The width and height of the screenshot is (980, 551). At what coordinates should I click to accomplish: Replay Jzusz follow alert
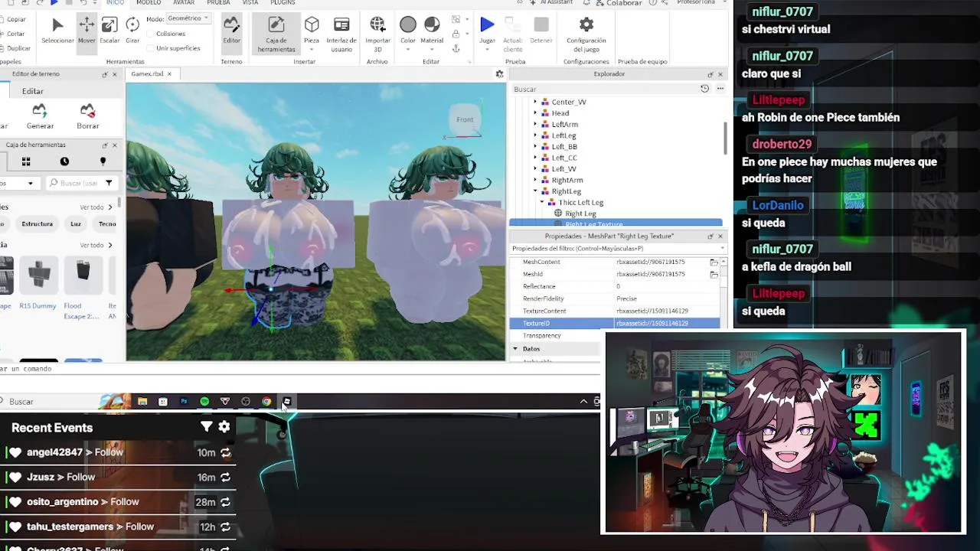coord(225,478)
